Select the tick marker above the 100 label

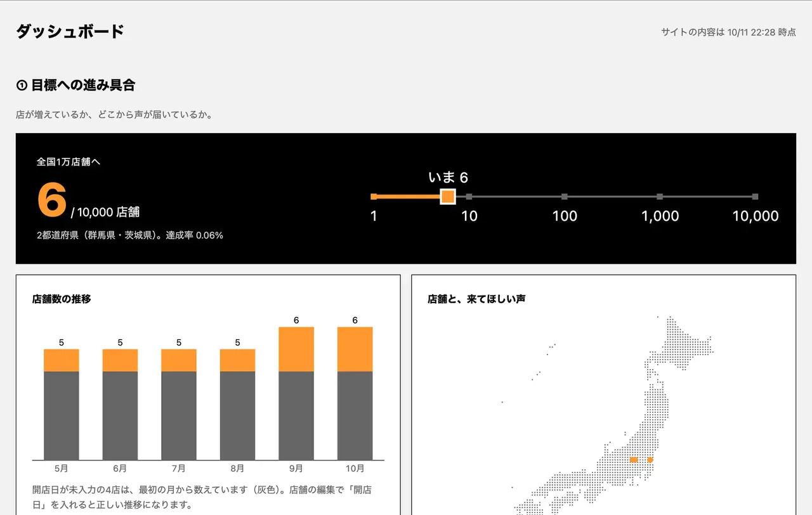tap(565, 197)
